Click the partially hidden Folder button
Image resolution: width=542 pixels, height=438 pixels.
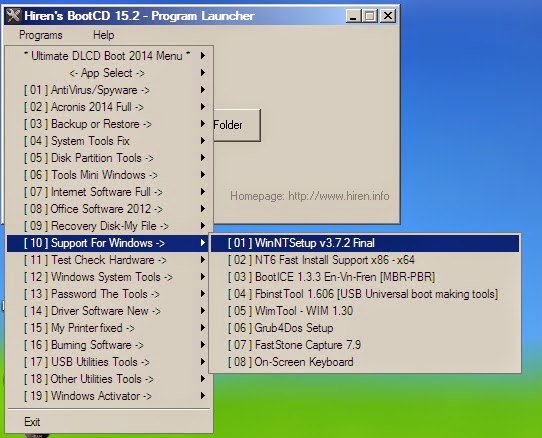237,125
